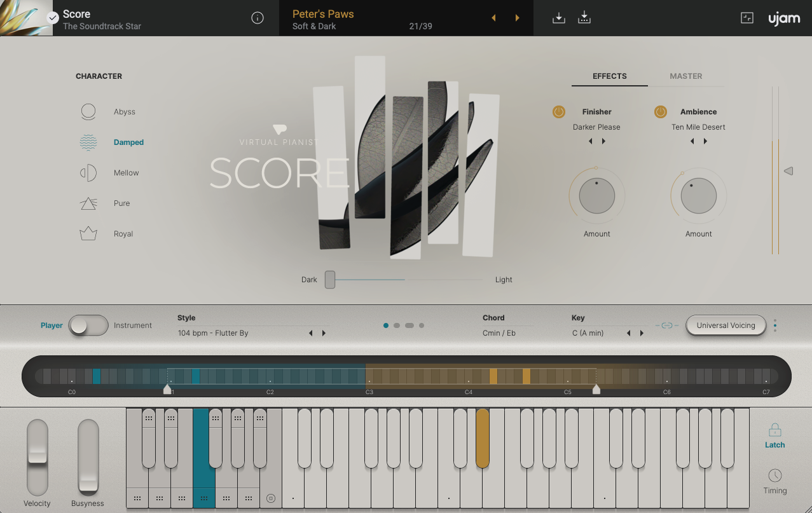The image size is (812, 513).
Task: Click the left keyboard range handle near C1
Action: point(167,389)
